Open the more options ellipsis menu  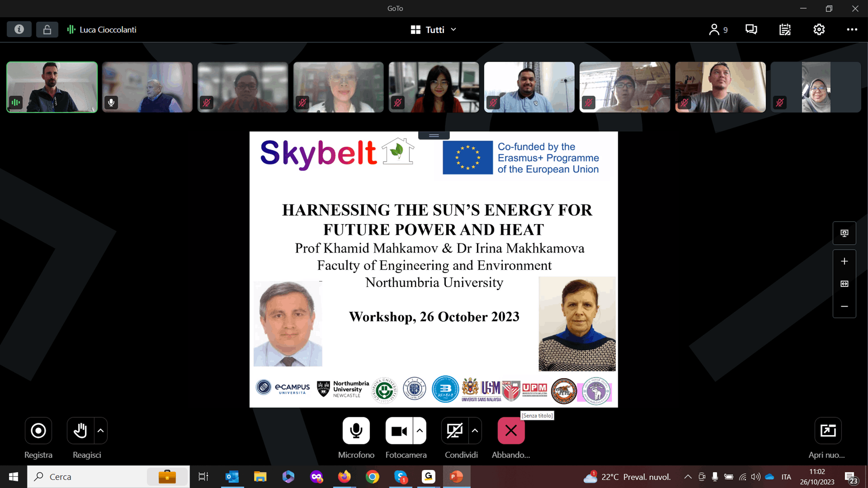pyautogui.click(x=852, y=29)
